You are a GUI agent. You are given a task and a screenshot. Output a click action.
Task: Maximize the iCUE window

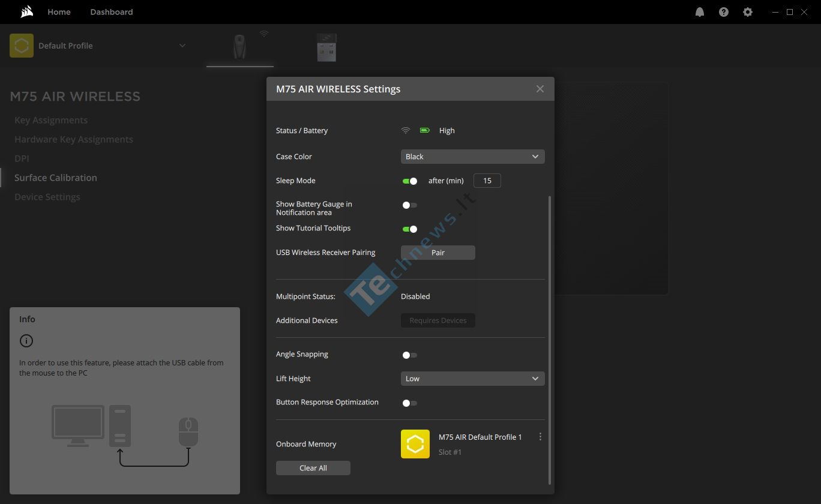pos(790,12)
